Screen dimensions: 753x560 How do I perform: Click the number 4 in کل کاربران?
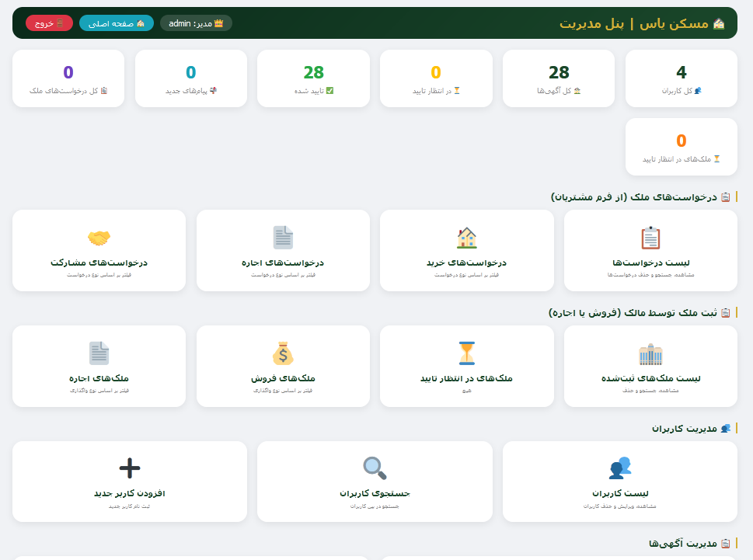click(681, 72)
